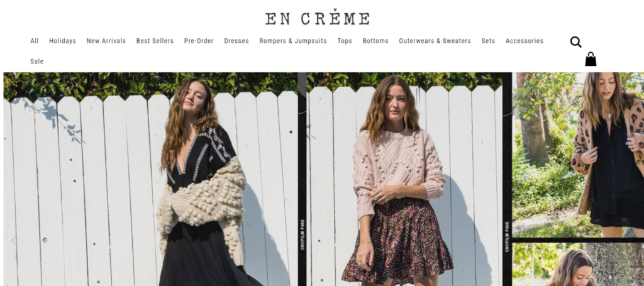Viewport: 644px width, 286px height.
Task: Select Pre-Order in navigation
Action: click(x=199, y=41)
